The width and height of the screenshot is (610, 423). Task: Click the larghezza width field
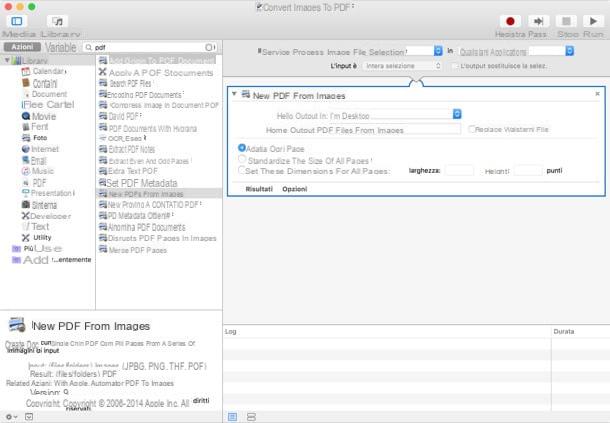click(x=459, y=170)
